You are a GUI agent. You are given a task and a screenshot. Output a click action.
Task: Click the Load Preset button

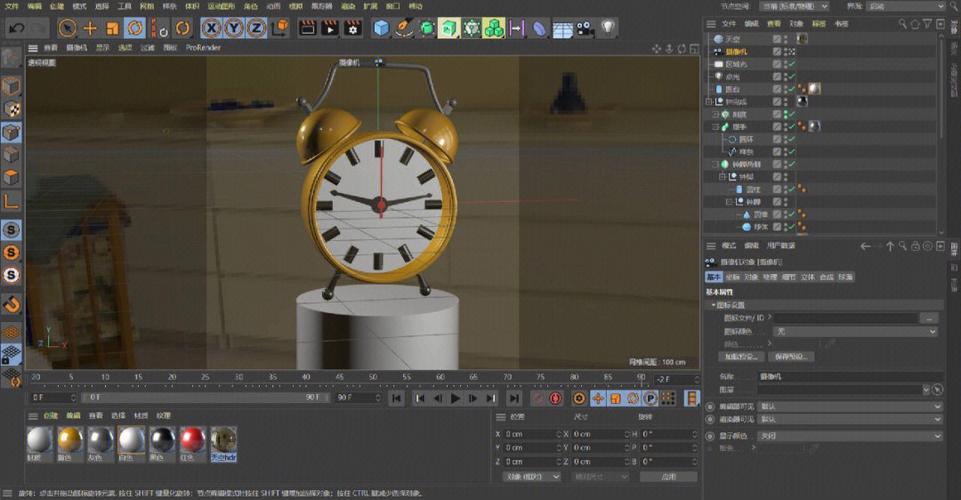741,356
